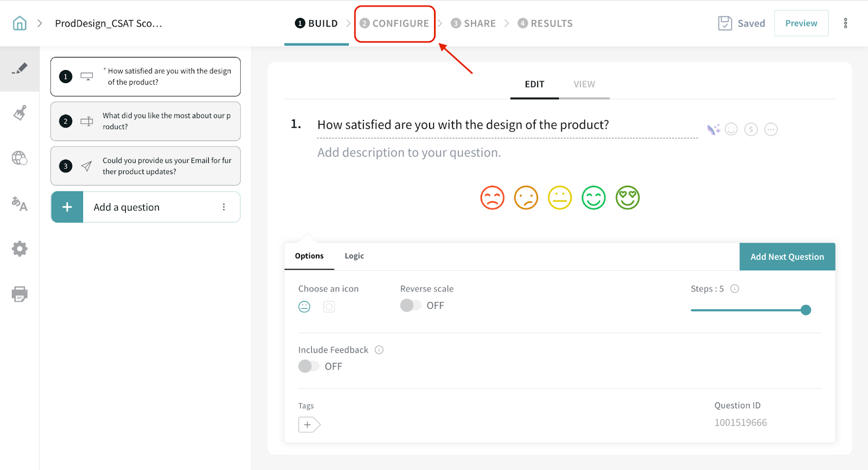Click the printer icon in sidebar
This screenshot has height=470, width=868.
point(20,294)
